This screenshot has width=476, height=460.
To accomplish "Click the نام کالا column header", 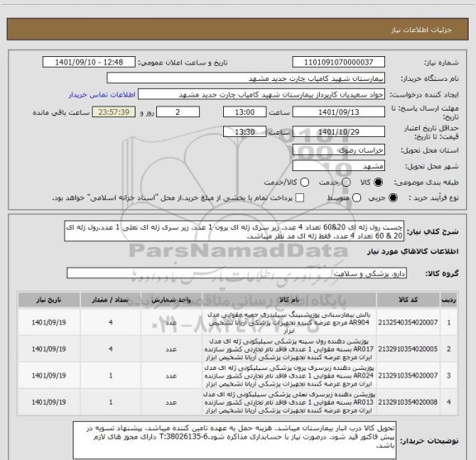I will click(x=289, y=300).
